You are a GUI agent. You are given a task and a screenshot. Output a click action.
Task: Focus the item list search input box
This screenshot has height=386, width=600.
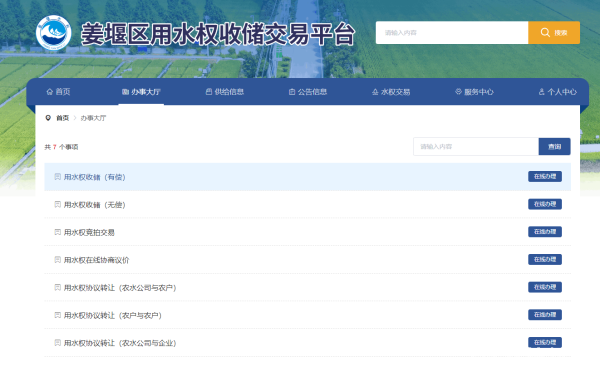point(476,147)
